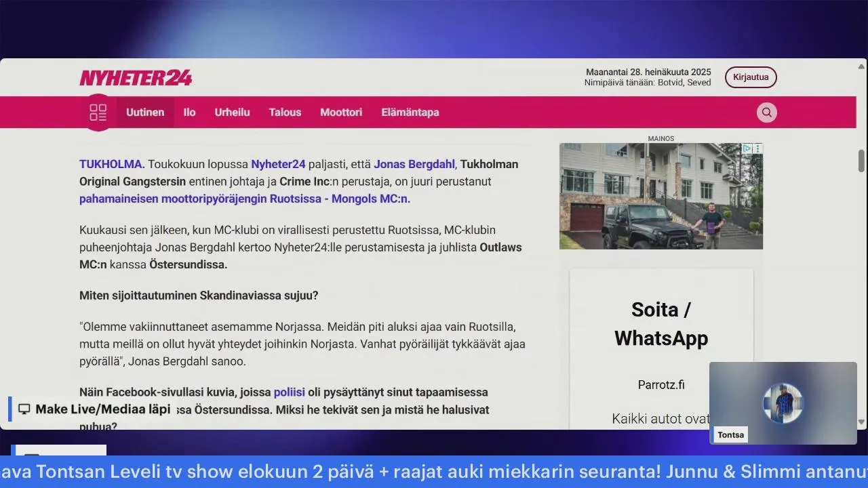Select the Ilo menu item
This screenshot has width=868, height=488.
[189, 113]
